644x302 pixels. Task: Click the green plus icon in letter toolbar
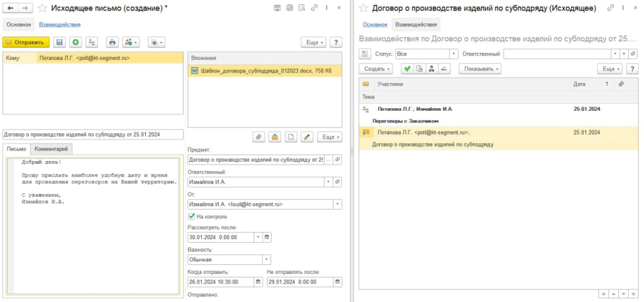click(75, 42)
